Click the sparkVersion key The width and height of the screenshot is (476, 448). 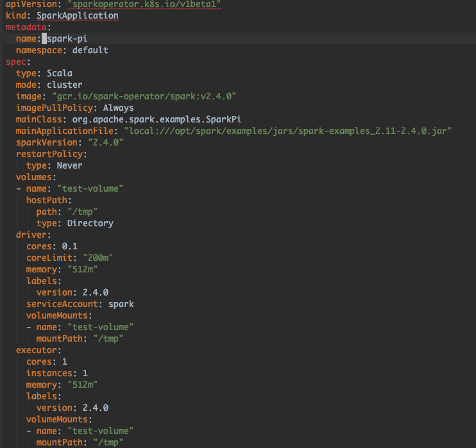pyautogui.click(x=44, y=142)
